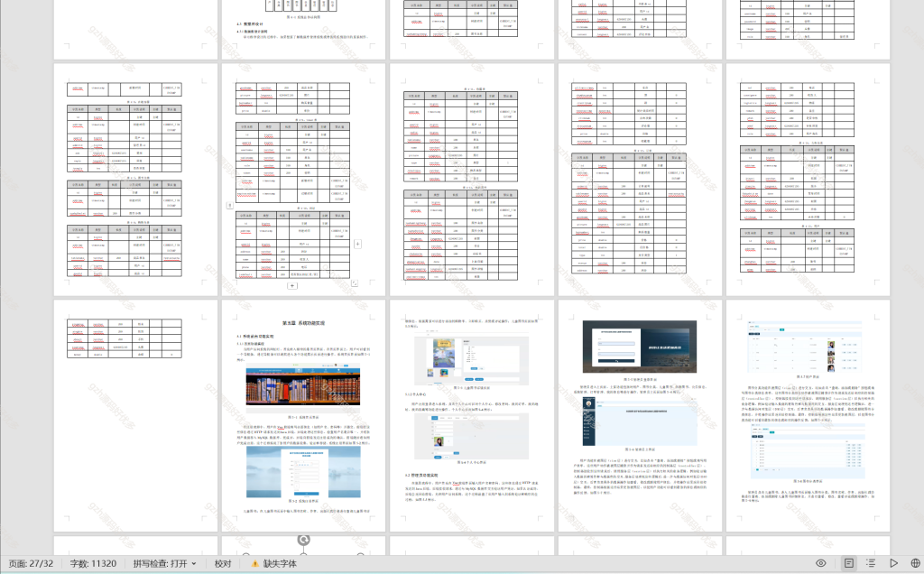
Task: Select the book detail page figure
Action: pos(471,356)
